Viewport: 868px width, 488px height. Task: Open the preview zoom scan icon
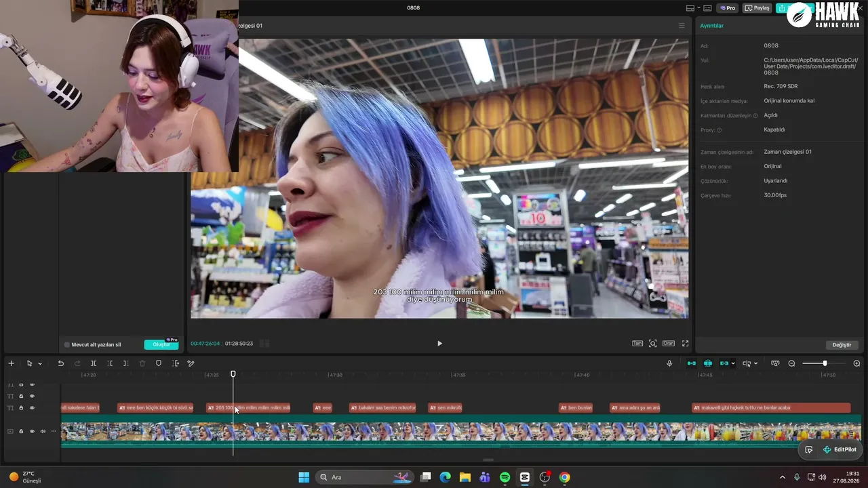pos(652,344)
